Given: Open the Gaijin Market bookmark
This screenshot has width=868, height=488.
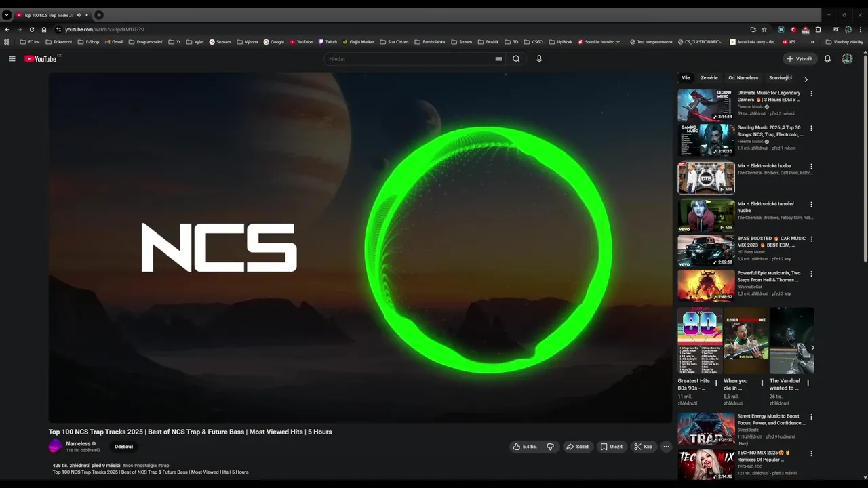Looking at the screenshot, I should point(358,42).
